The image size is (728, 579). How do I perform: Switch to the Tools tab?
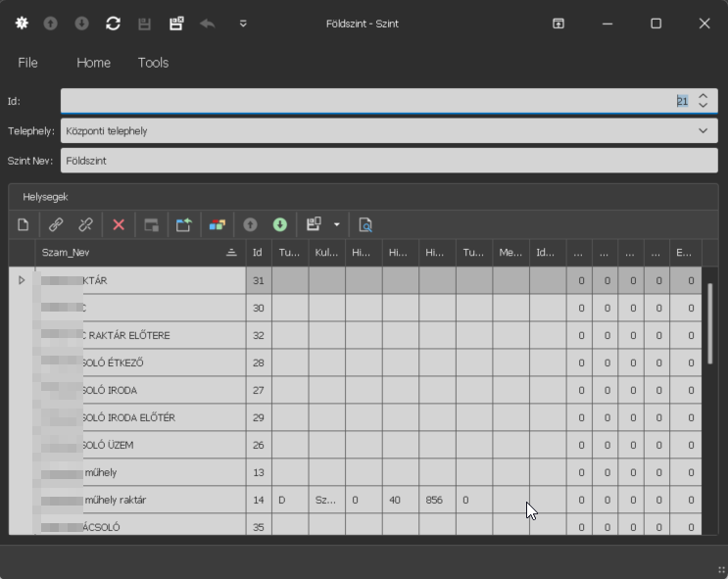(153, 63)
